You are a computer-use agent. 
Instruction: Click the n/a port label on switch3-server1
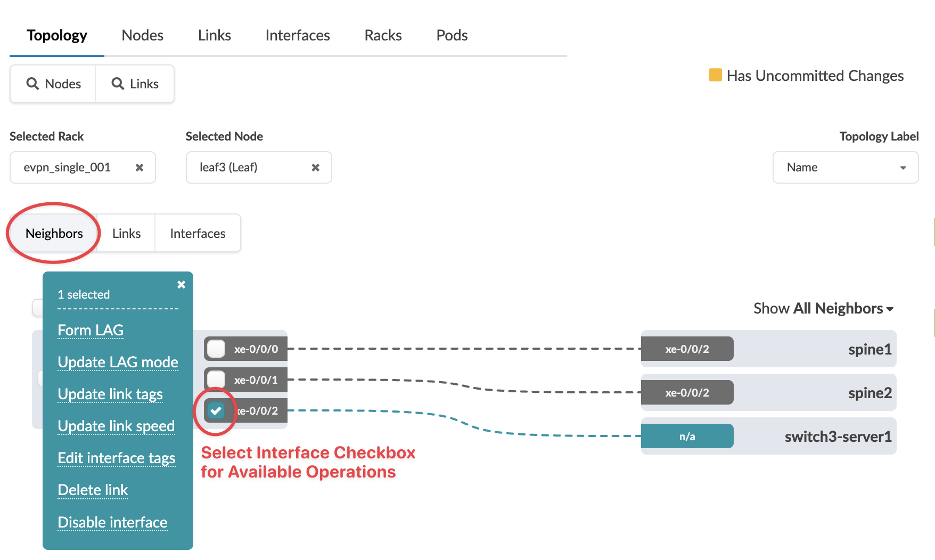click(687, 435)
